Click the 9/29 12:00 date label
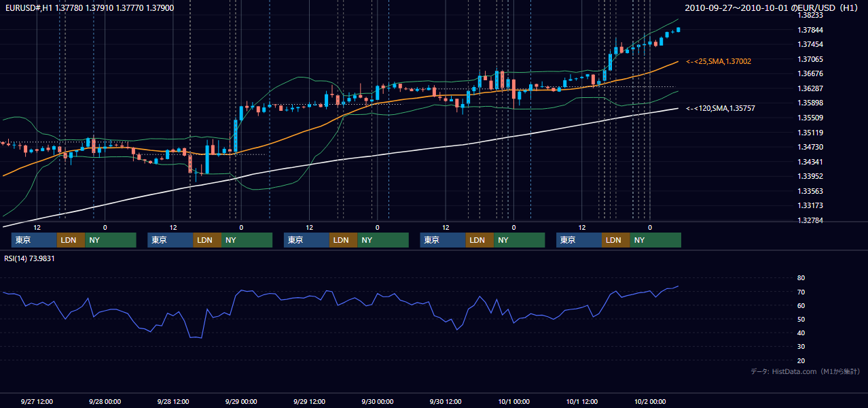This screenshot has width=868, height=408. tap(309, 401)
